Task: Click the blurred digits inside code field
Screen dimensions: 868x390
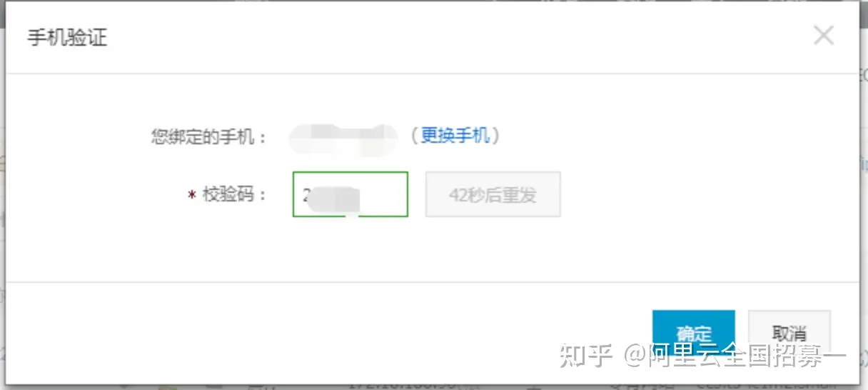Action: (335, 199)
